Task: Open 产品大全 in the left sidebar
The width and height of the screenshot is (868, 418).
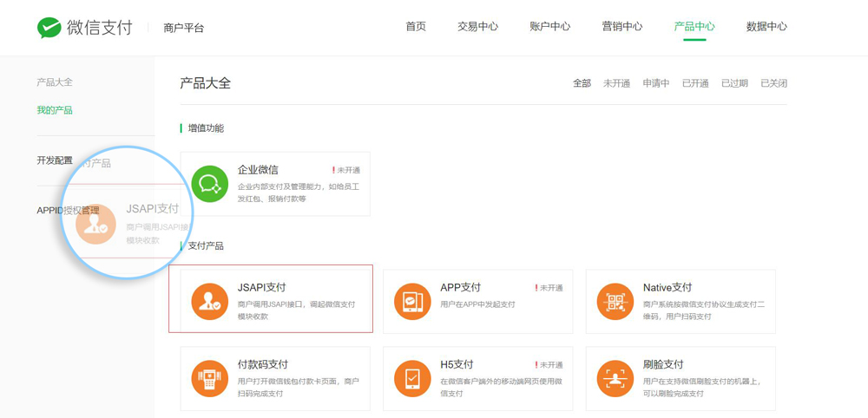Action: [x=55, y=82]
